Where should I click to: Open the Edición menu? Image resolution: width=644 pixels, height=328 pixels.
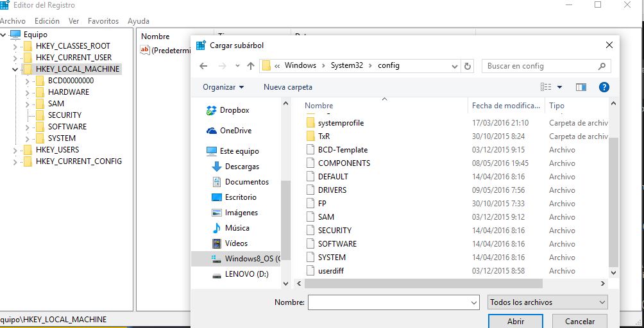47,21
